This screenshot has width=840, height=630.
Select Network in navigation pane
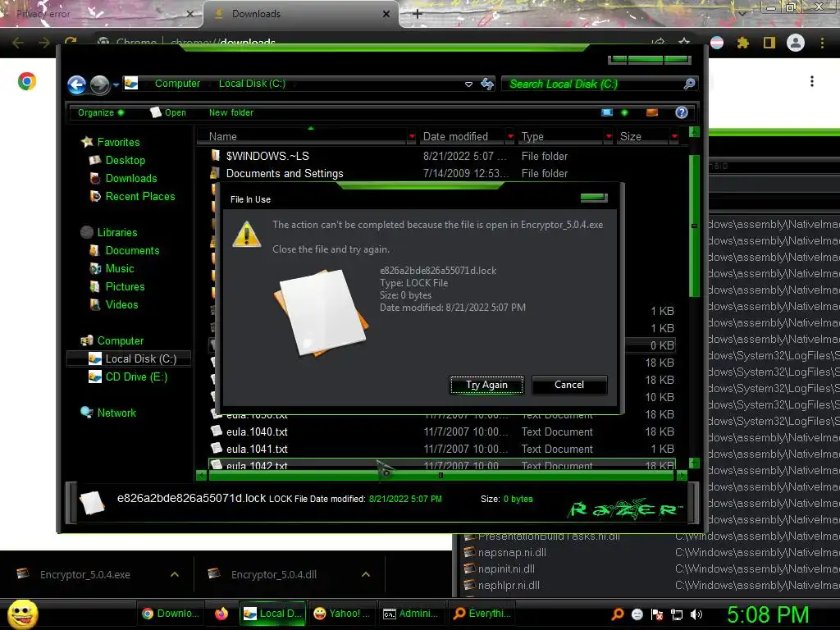click(116, 413)
